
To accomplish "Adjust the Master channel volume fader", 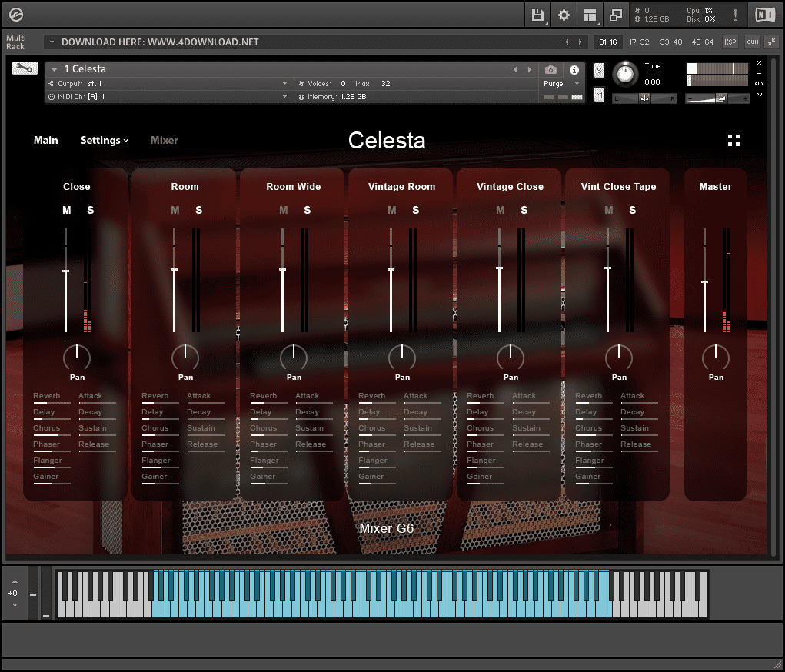I will [x=704, y=282].
